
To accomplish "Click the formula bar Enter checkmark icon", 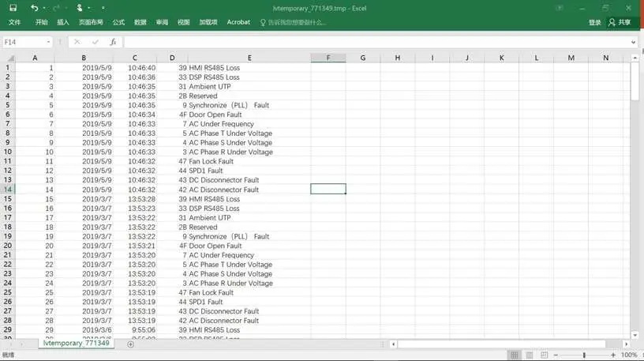I will tap(95, 42).
